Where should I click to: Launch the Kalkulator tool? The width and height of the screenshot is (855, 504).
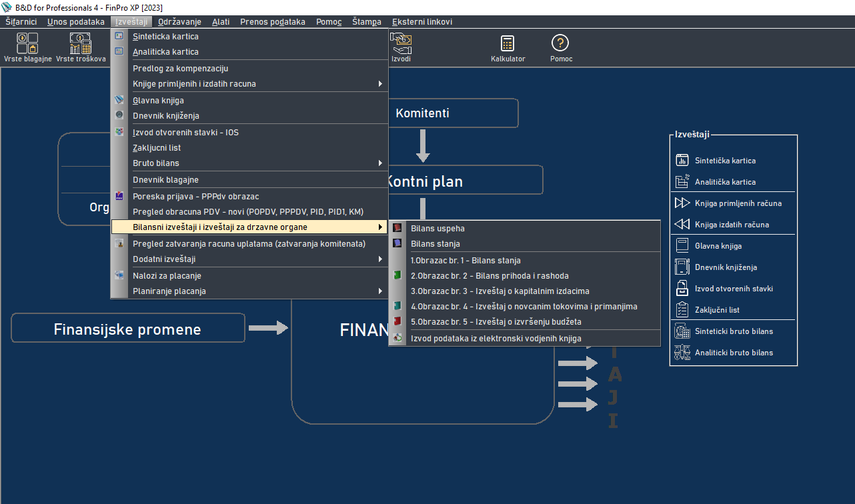(x=508, y=43)
